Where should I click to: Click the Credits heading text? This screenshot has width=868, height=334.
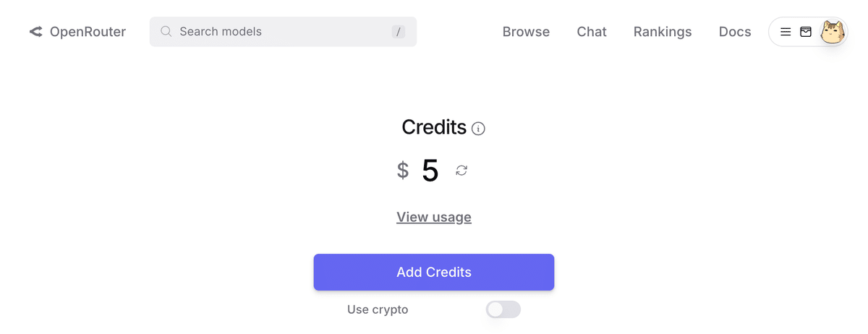click(x=434, y=127)
